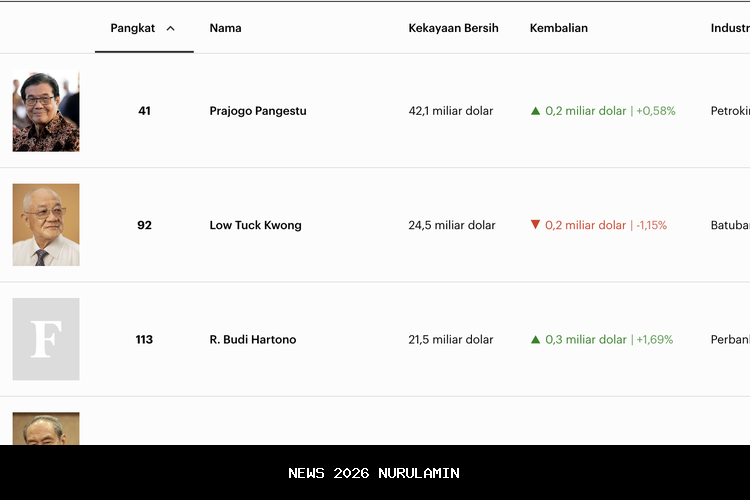750x500 pixels.
Task: Click Prajogo Pangestu's green up-triangle icon
Action: point(536,111)
